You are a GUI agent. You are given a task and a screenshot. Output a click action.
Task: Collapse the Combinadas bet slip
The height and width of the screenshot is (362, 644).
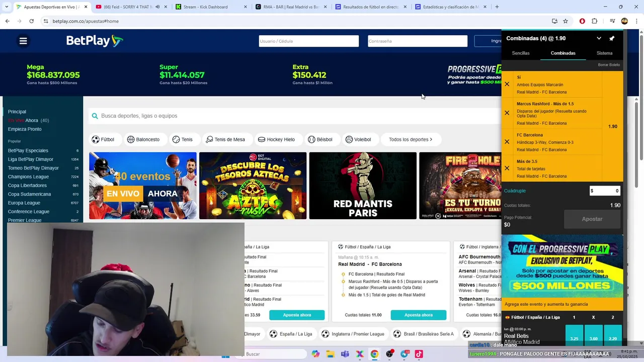(599, 38)
